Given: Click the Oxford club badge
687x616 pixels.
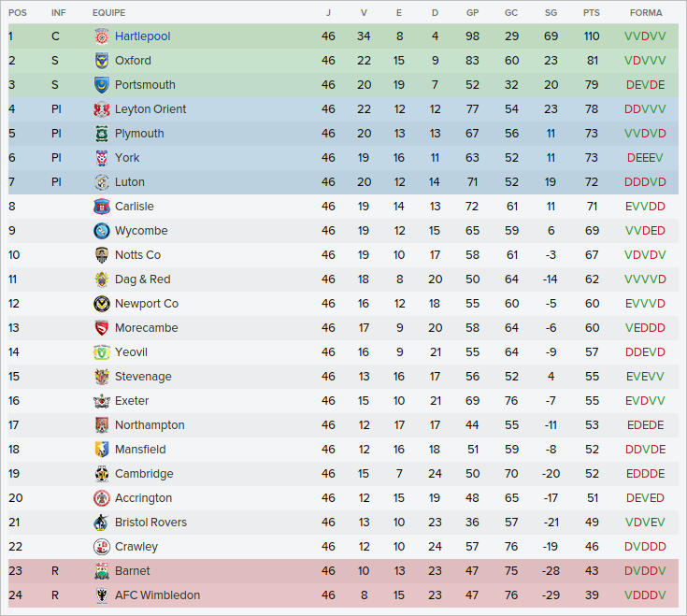Looking at the screenshot, I should [x=102, y=61].
